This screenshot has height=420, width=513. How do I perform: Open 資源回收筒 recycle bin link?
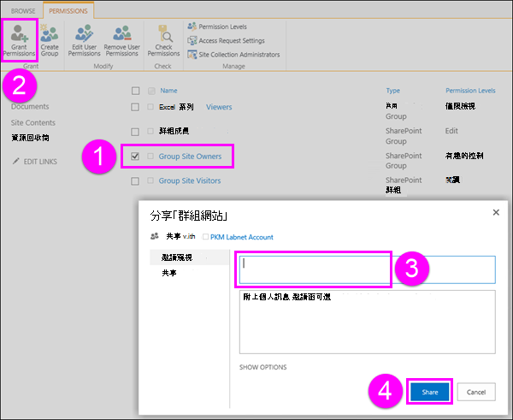30,138
